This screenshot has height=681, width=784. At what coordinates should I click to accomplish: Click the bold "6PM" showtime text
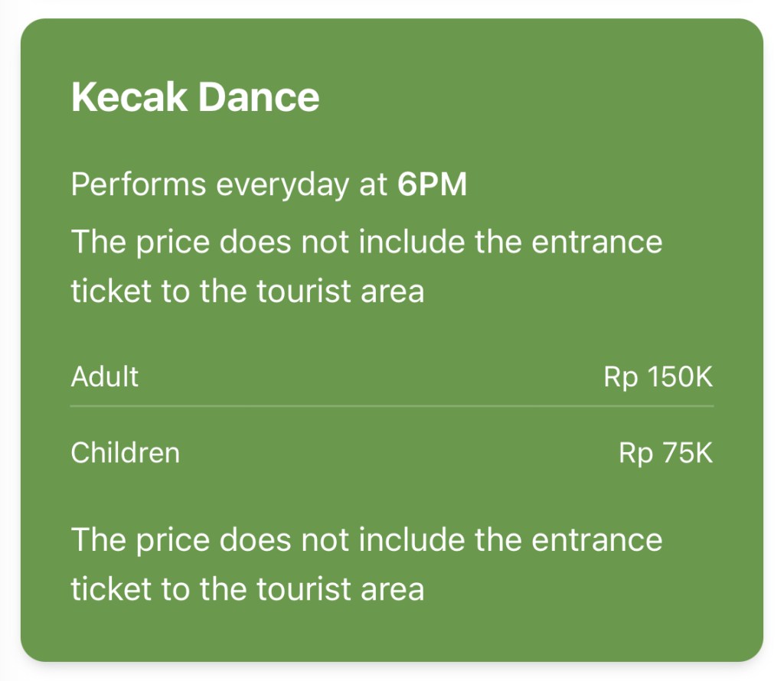[432, 185]
